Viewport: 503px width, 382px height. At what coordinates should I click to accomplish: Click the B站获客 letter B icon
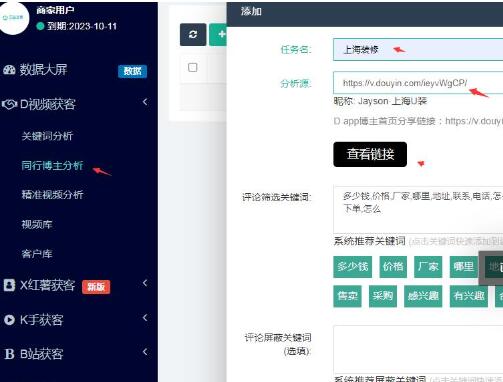coord(9,354)
